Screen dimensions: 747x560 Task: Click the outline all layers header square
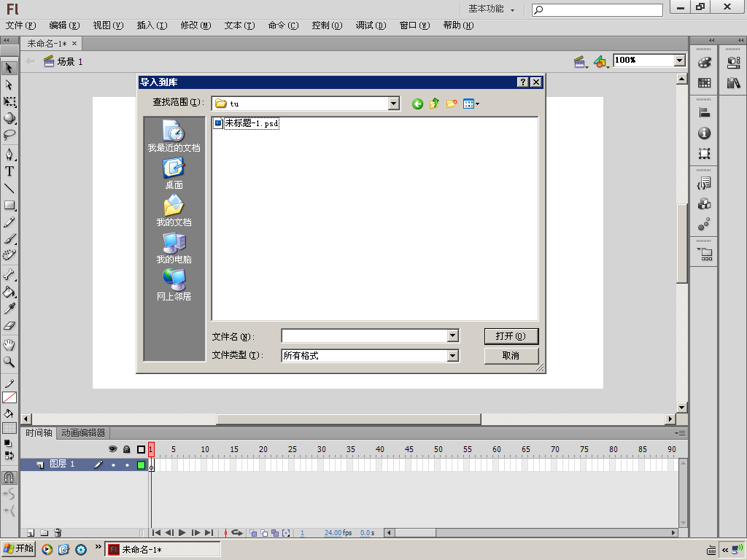(x=141, y=449)
